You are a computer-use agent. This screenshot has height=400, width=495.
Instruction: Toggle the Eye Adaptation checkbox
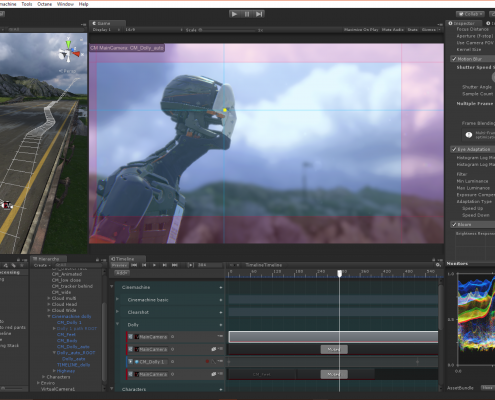[x=454, y=149]
